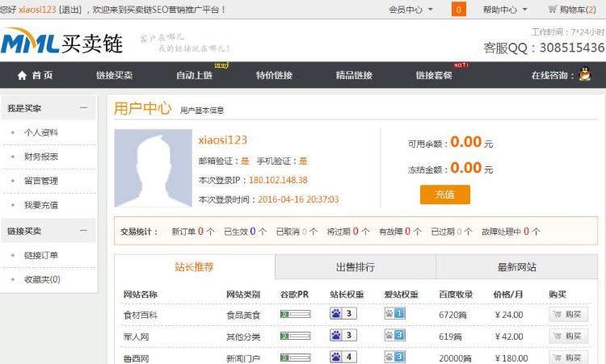
Task: Click the orange notification count badge
Action: (x=459, y=9)
